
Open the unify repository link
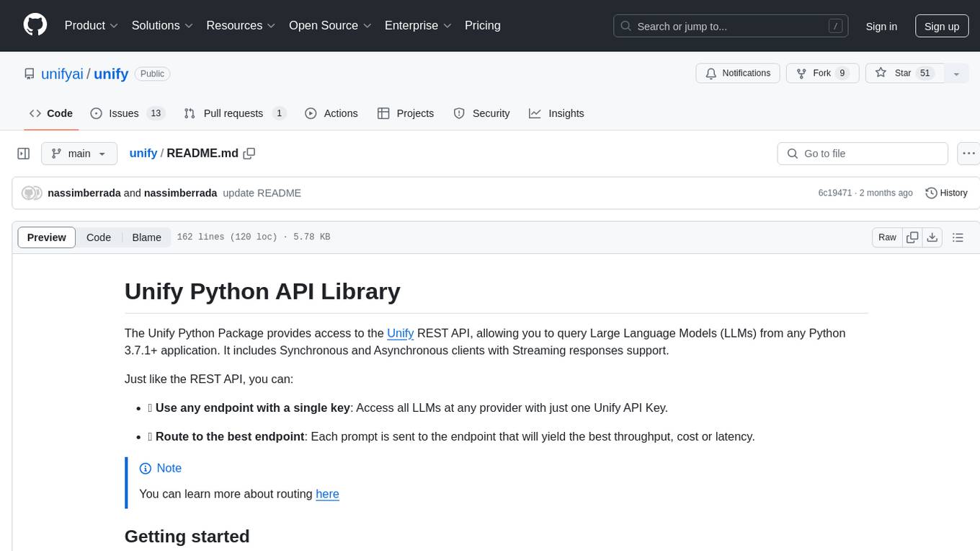click(x=111, y=74)
